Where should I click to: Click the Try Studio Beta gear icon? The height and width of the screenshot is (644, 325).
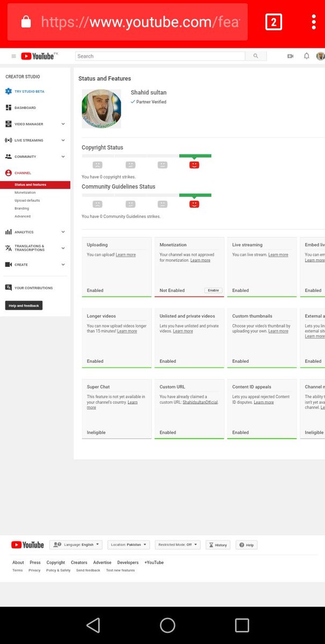9,91
